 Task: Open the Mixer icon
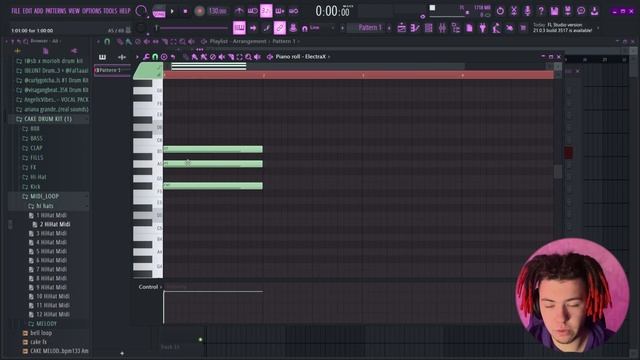point(442,28)
